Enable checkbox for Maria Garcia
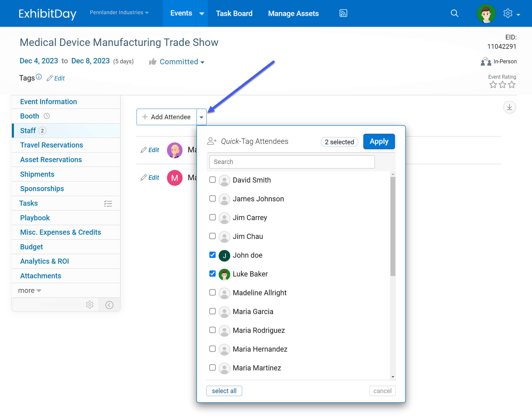The height and width of the screenshot is (420, 532). coord(213,311)
